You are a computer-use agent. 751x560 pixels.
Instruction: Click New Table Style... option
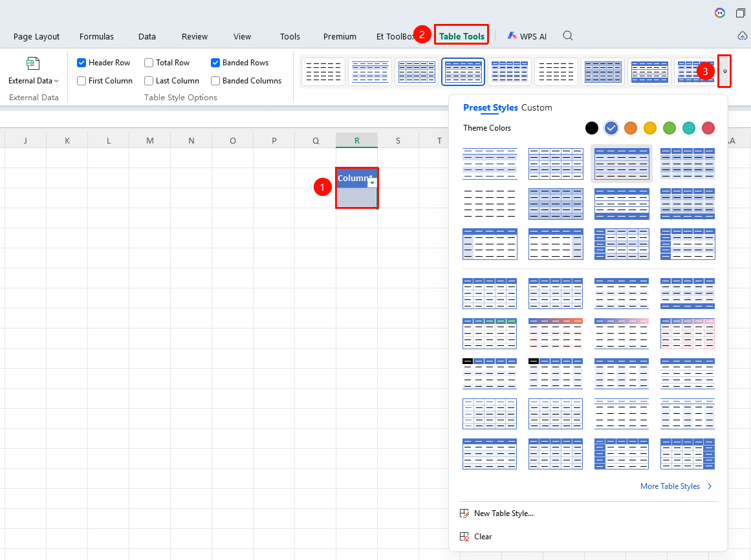pyautogui.click(x=504, y=513)
